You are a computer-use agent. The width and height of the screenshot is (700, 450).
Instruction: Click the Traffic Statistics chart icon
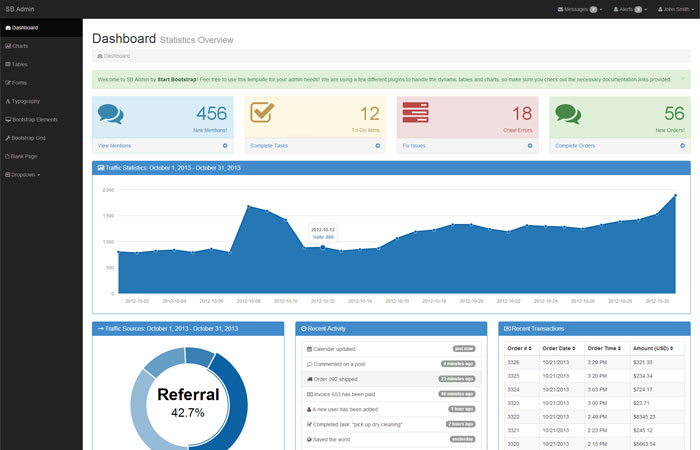(101, 168)
